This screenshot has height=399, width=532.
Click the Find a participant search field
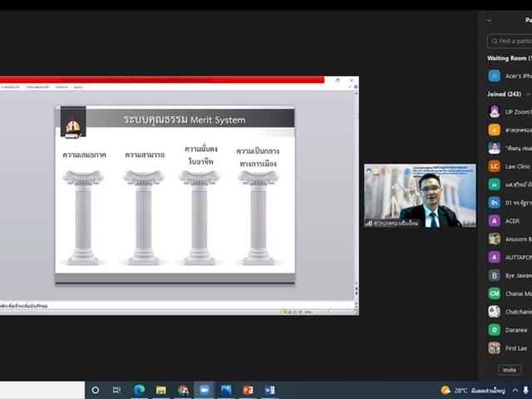[x=510, y=41]
